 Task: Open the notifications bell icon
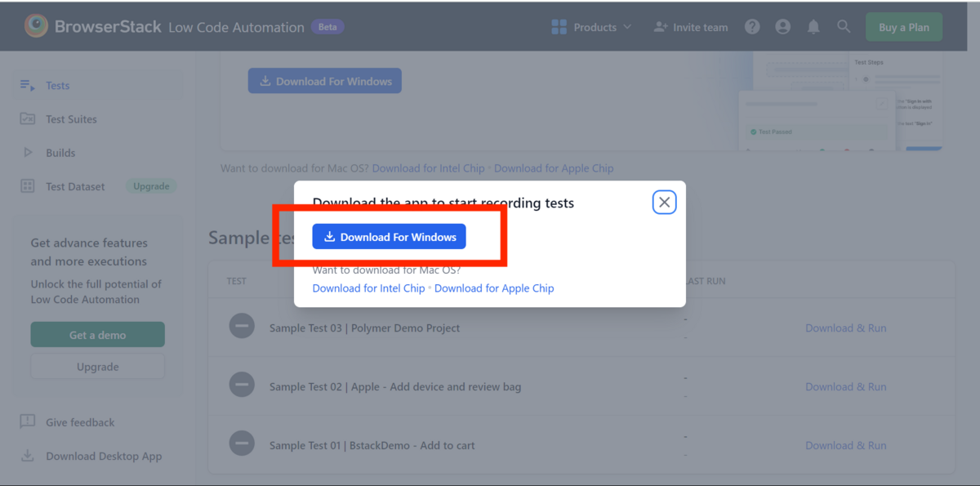click(813, 27)
